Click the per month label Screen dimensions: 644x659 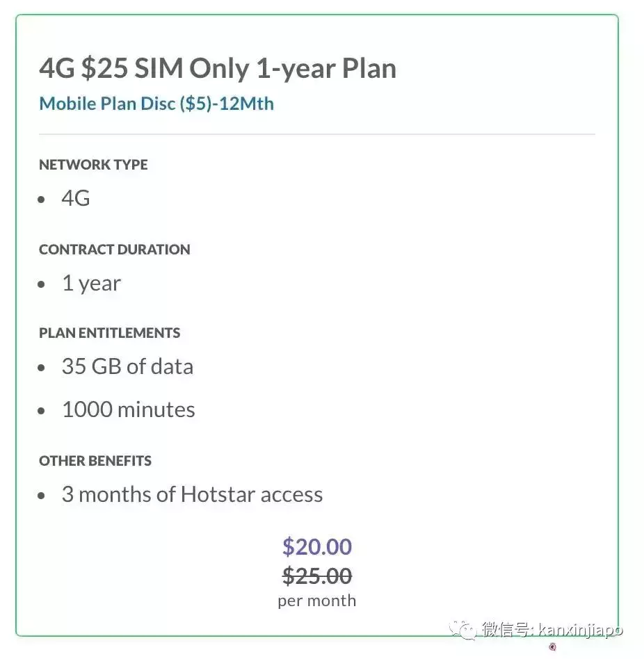(x=317, y=601)
